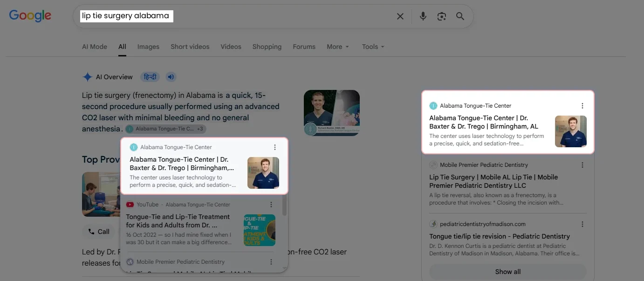Click the Top Providers photo thumbnail
This screenshot has height=281, width=644.
click(101, 194)
